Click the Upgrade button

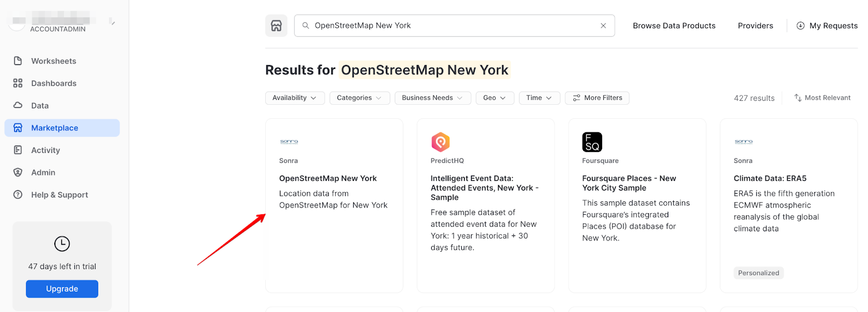pos(62,289)
